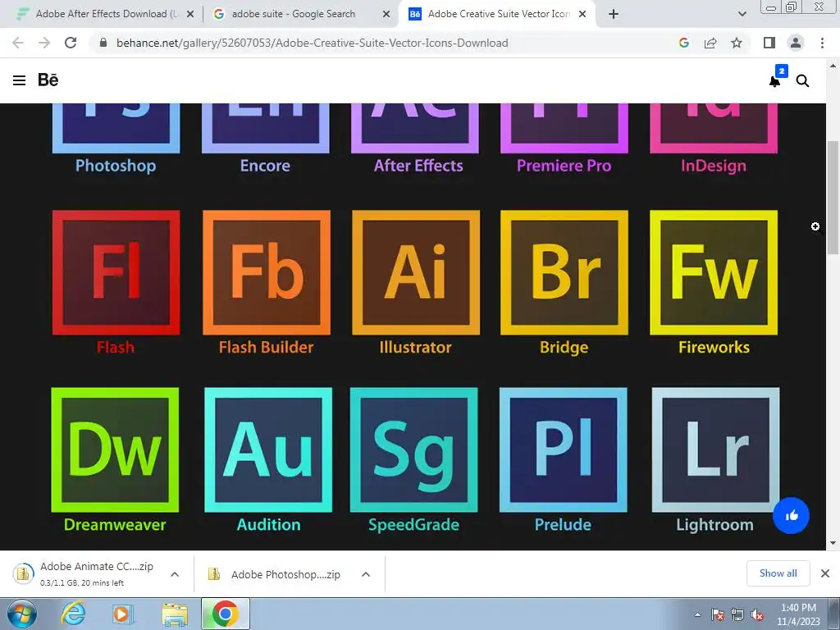This screenshot has width=840, height=630.
Task: Click Show all downloads
Action: [778, 573]
